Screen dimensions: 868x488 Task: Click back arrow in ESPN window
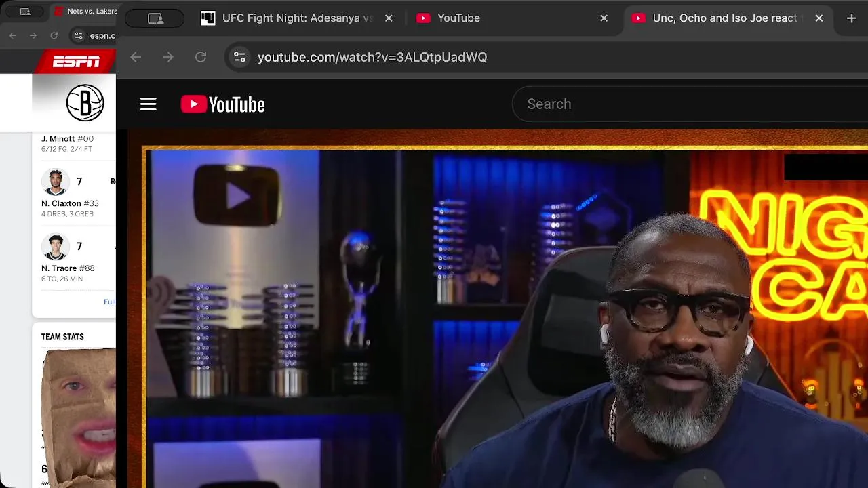[x=13, y=35]
